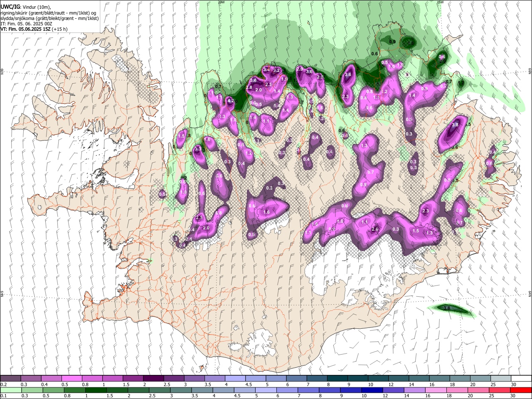
Task: Click the '4.2' value label on the map
Action: pyautogui.click(x=231, y=101)
